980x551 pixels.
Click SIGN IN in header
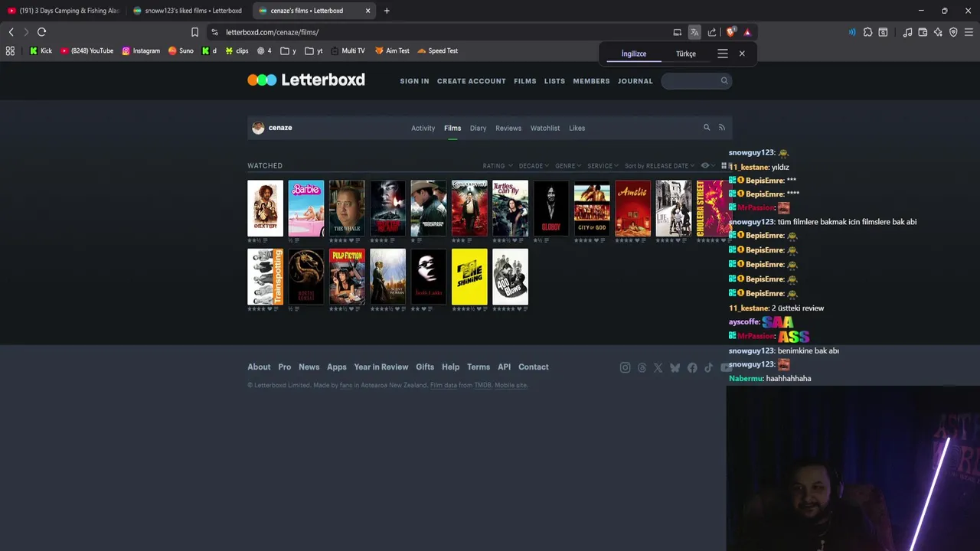coord(414,81)
